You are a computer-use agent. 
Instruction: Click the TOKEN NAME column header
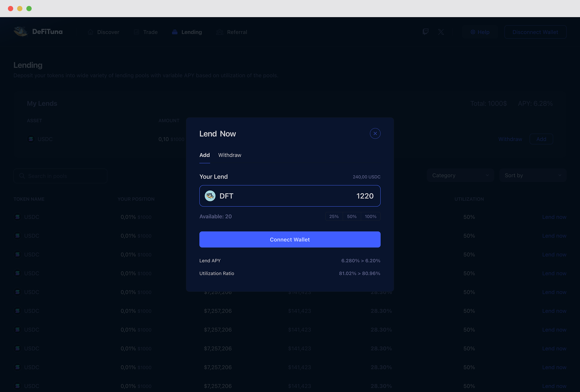point(29,199)
